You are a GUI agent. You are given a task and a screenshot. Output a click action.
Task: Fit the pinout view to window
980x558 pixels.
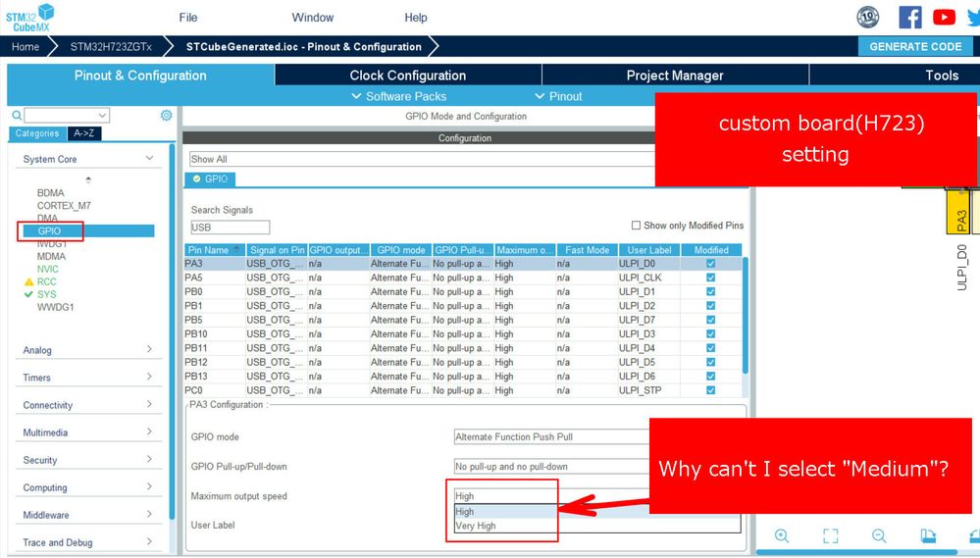(830, 535)
